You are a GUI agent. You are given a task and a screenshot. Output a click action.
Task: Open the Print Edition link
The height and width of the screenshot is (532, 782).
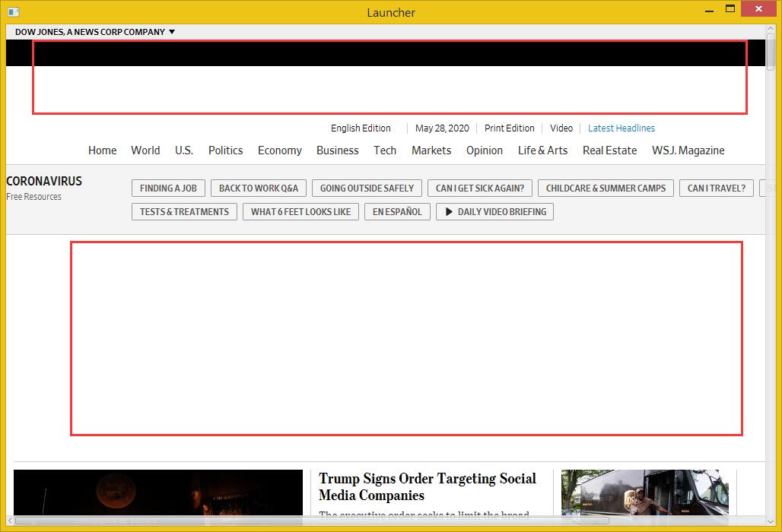(x=510, y=128)
